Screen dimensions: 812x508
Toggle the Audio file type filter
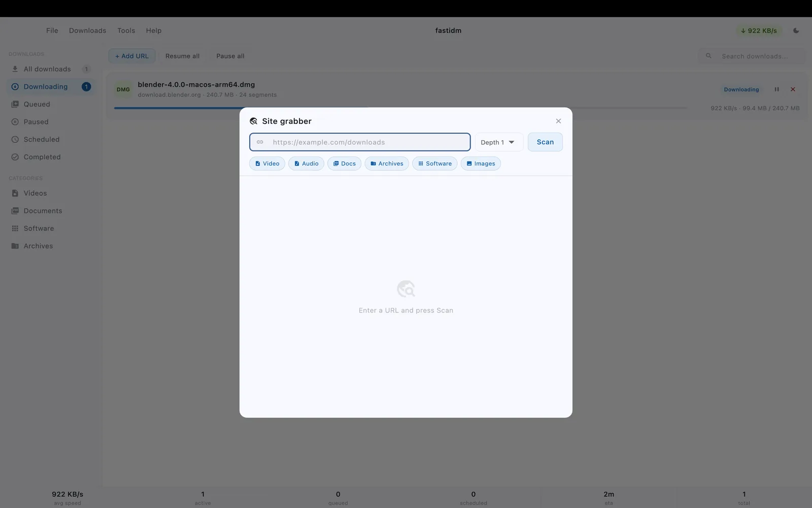tap(306, 164)
